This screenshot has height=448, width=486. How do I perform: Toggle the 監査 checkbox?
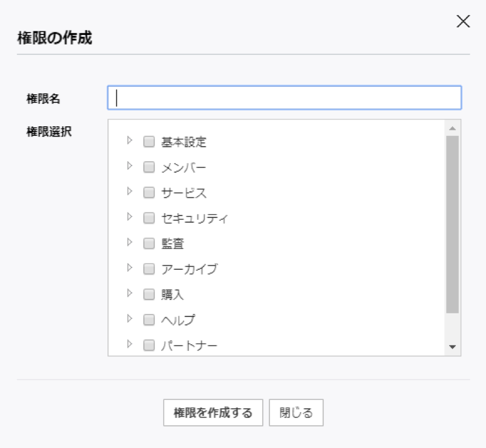pos(149,243)
